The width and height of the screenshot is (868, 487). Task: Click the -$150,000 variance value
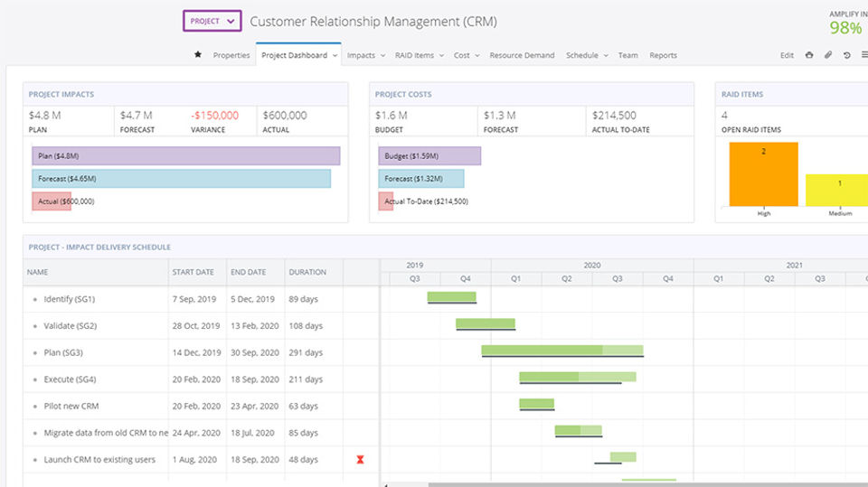(215, 115)
